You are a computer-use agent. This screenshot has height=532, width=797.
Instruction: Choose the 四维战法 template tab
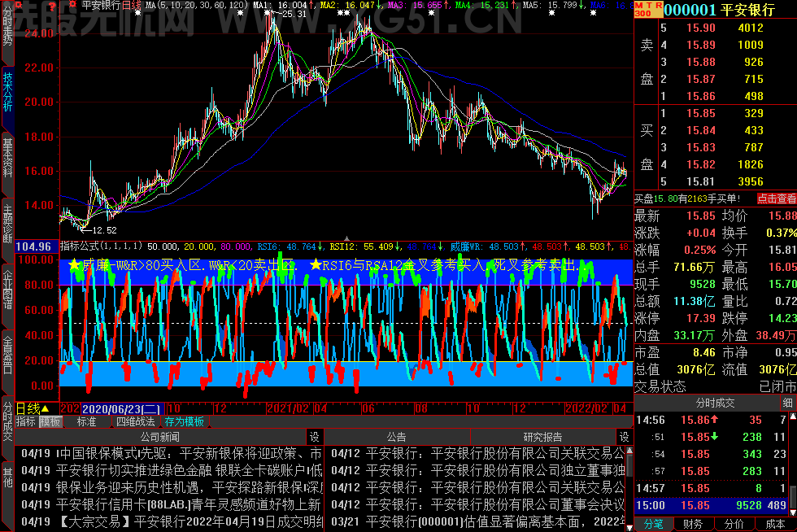tap(135, 421)
